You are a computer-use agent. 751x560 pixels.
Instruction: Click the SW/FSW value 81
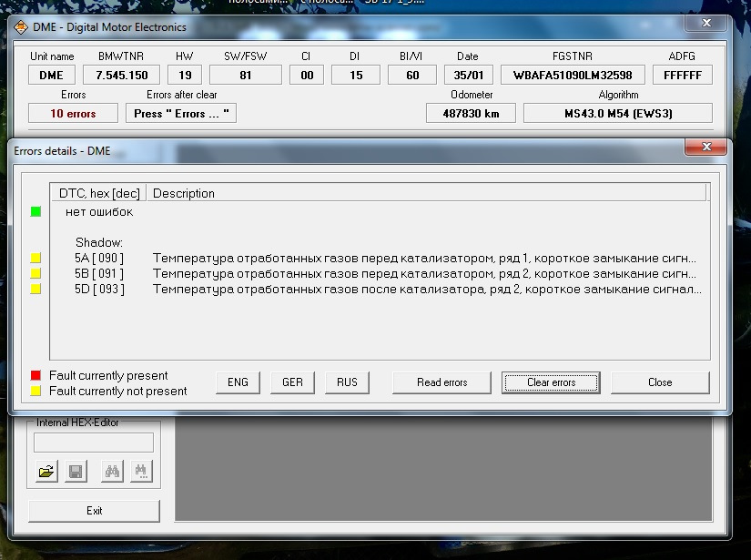point(245,76)
